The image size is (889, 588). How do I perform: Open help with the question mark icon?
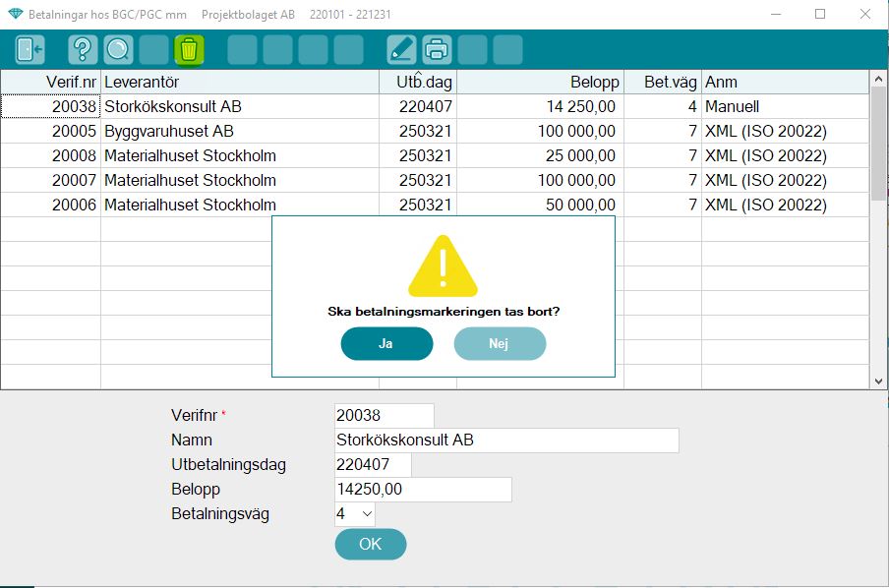tap(83, 50)
